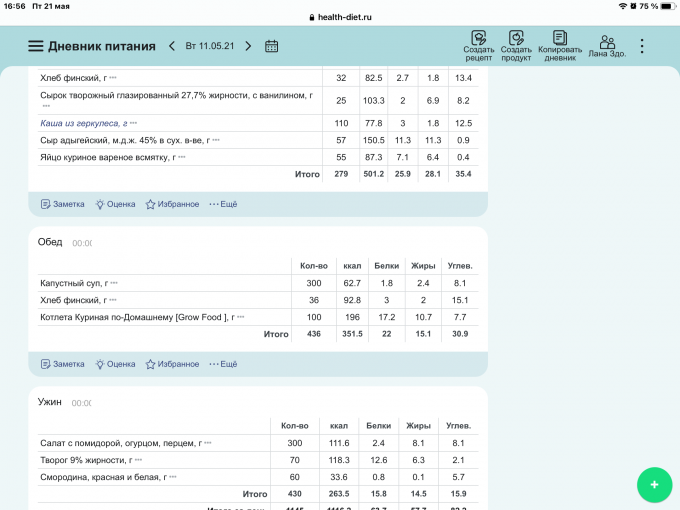680x510 pixels.
Task: Open the Лана Здо. user profile
Action: (607, 45)
